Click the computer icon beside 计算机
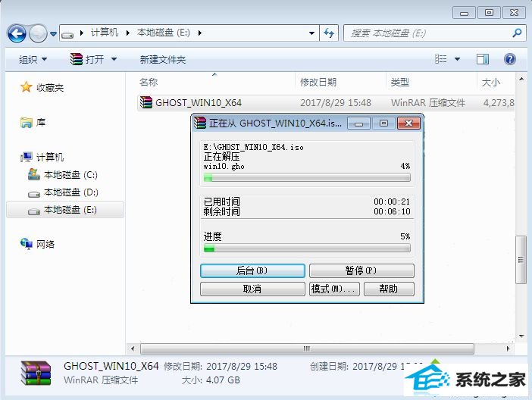Viewport: 532px width, 400px height. click(x=26, y=157)
